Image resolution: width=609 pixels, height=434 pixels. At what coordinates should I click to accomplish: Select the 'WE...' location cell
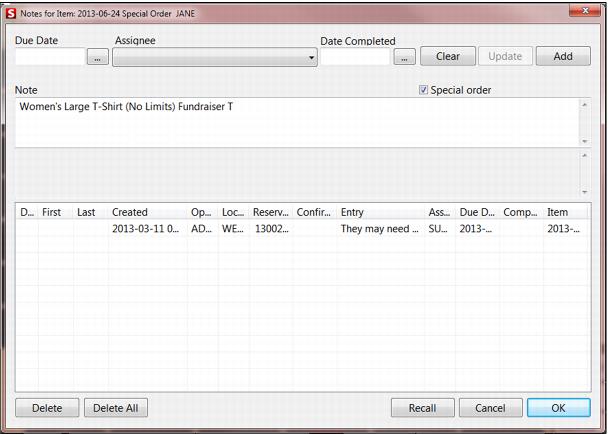coord(233,228)
